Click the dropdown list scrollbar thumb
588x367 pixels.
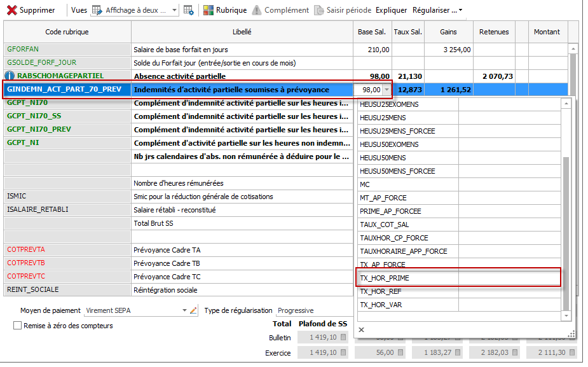[566, 234]
